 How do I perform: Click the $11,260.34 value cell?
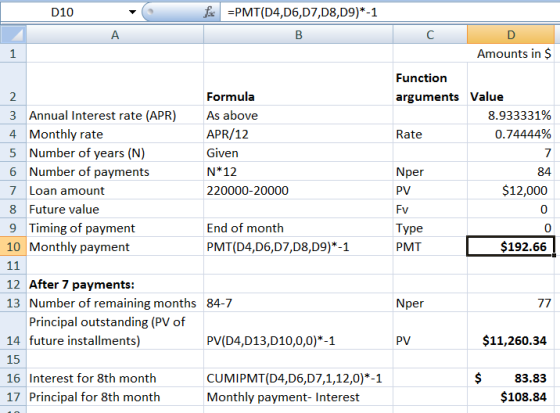[511, 331]
